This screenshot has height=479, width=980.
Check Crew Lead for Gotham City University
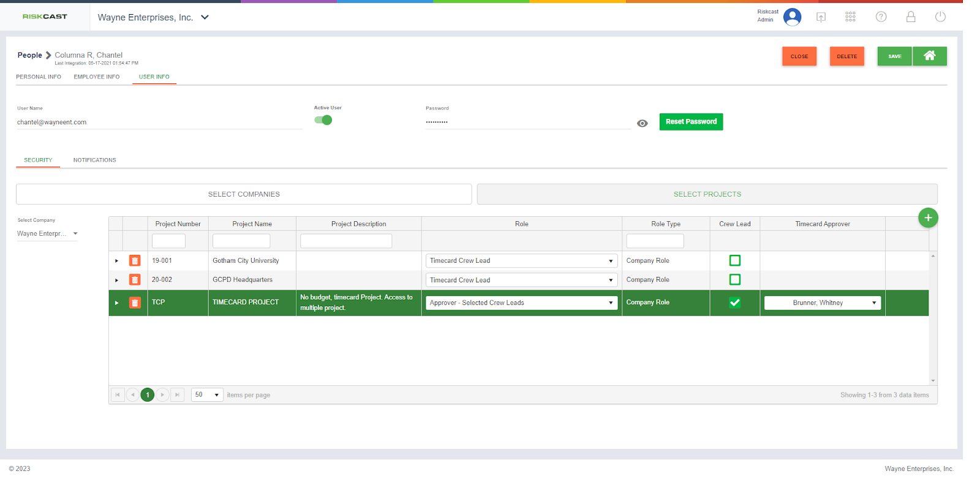735,260
